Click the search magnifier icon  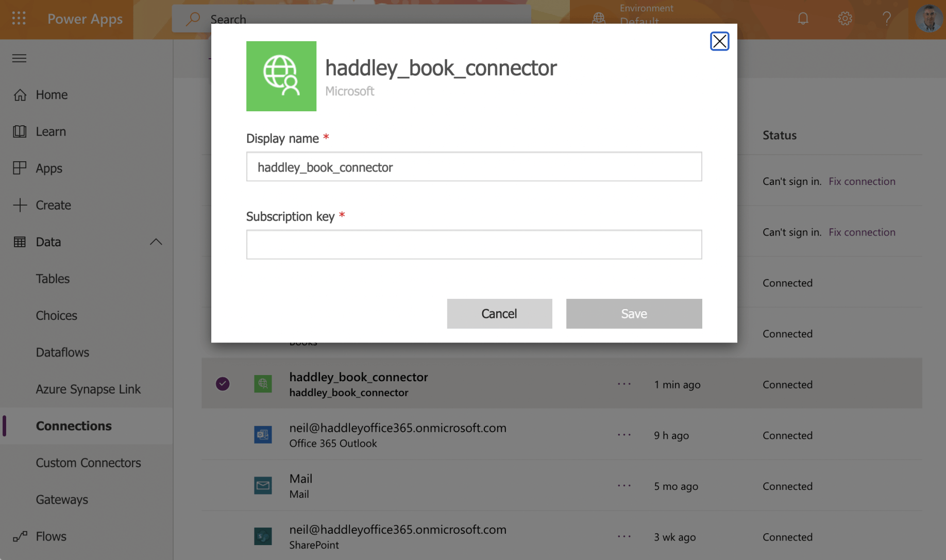pos(193,19)
